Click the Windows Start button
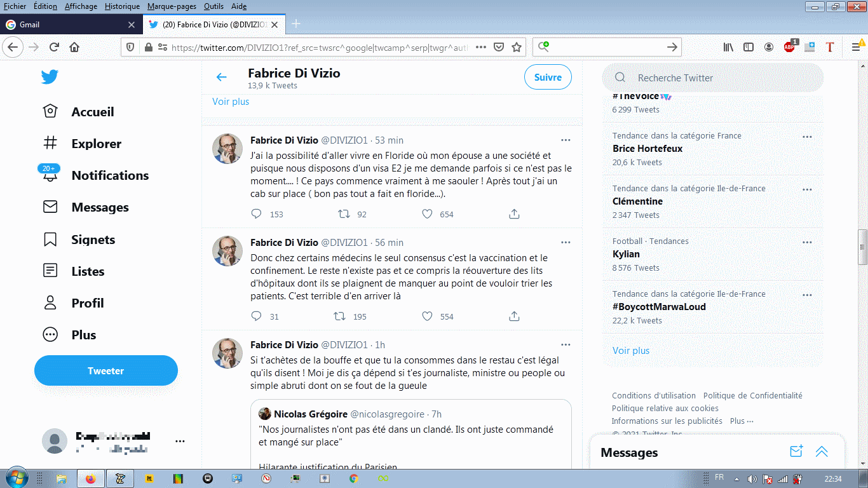 click(x=15, y=478)
